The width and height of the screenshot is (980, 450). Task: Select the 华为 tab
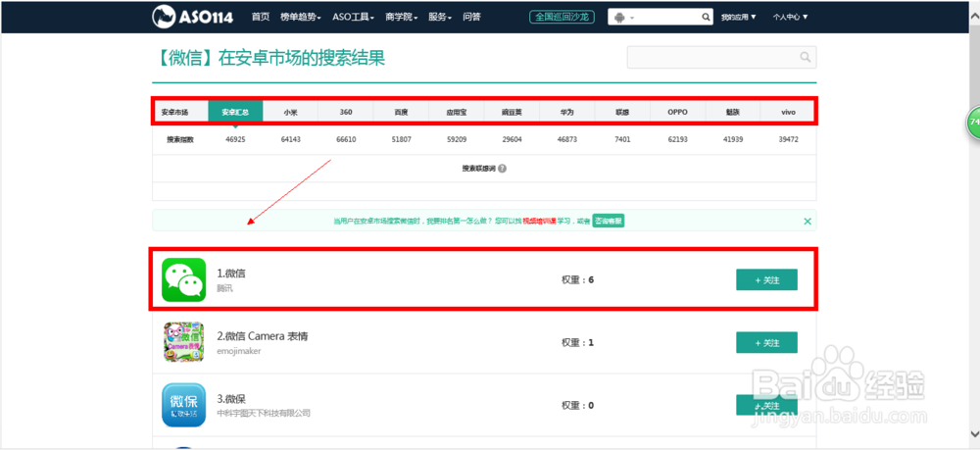(x=566, y=113)
